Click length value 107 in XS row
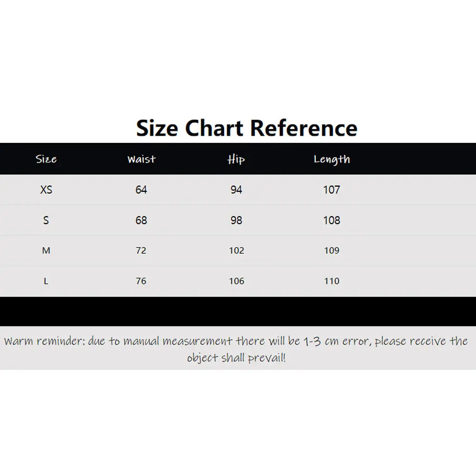This screenshot has height=476, width=476. coord(331,190)
